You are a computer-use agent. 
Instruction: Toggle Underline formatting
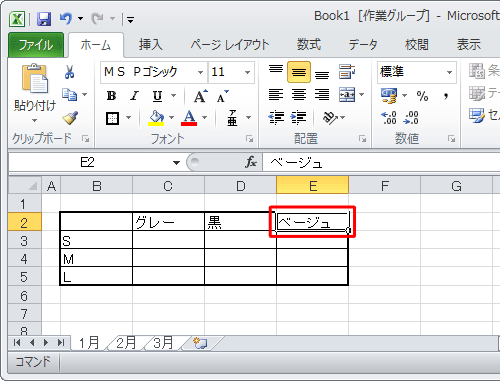tap(157, 96)
